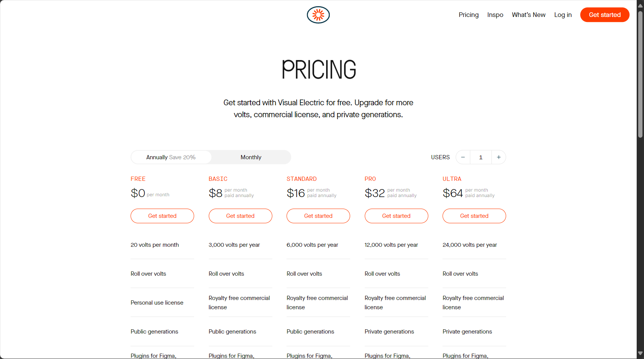
Task: Click the Visual Electric sunburst logo
Action: tap(318, 15)
